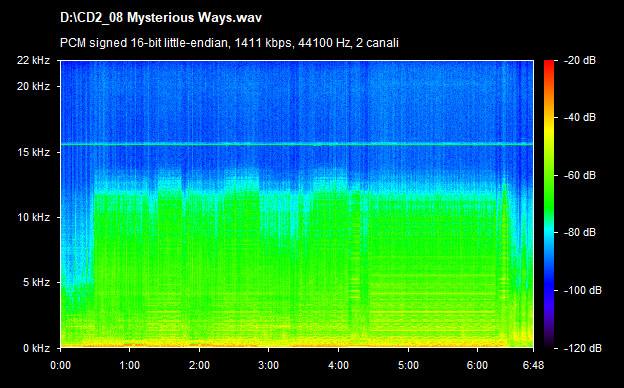This screenshot has width=624, height=388.
Task: Click the 6:00 time axis label
Action: [477, 365]
